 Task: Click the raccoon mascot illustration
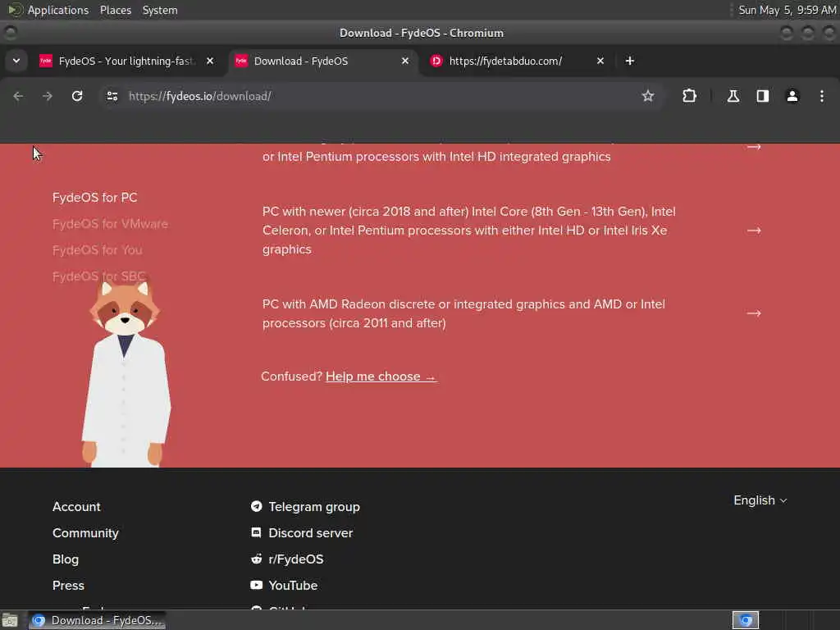(x=126, y=374)
